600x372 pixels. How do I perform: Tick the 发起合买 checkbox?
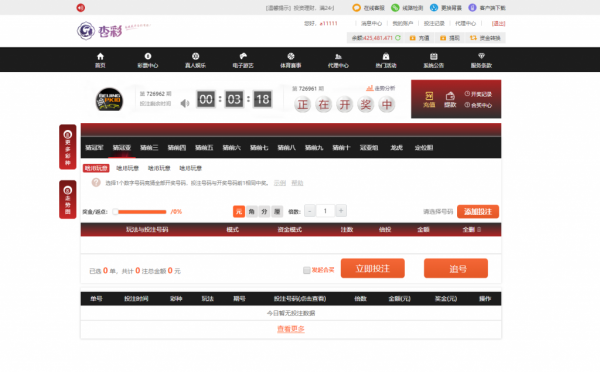pos(307,270)
